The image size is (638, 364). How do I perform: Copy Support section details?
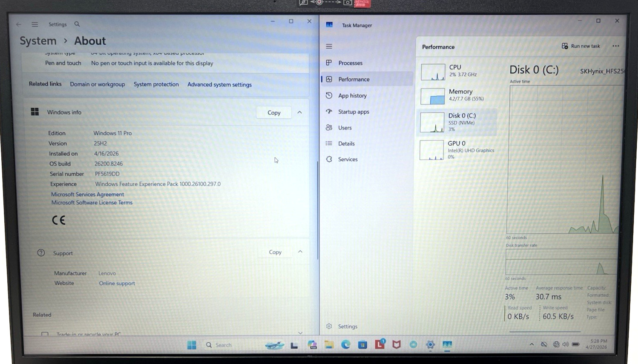275,252
